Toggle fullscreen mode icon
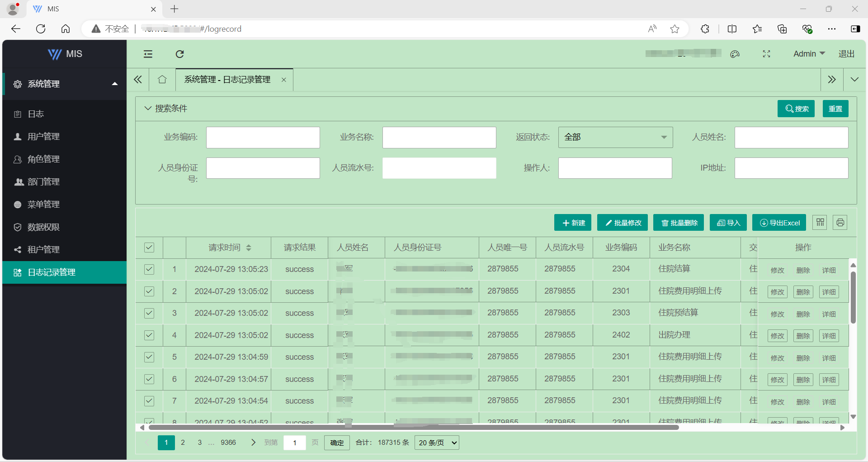Screen dimensions: 868x462 [766, 54]
